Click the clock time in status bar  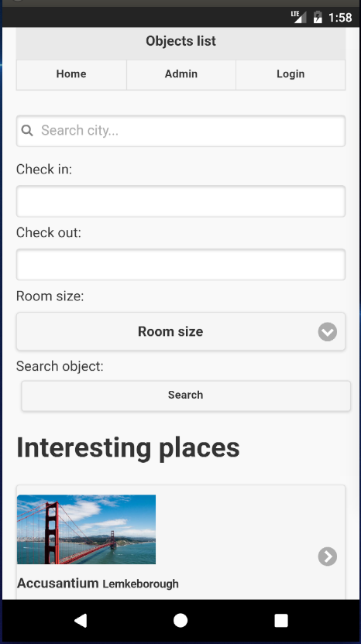point(340,17)
